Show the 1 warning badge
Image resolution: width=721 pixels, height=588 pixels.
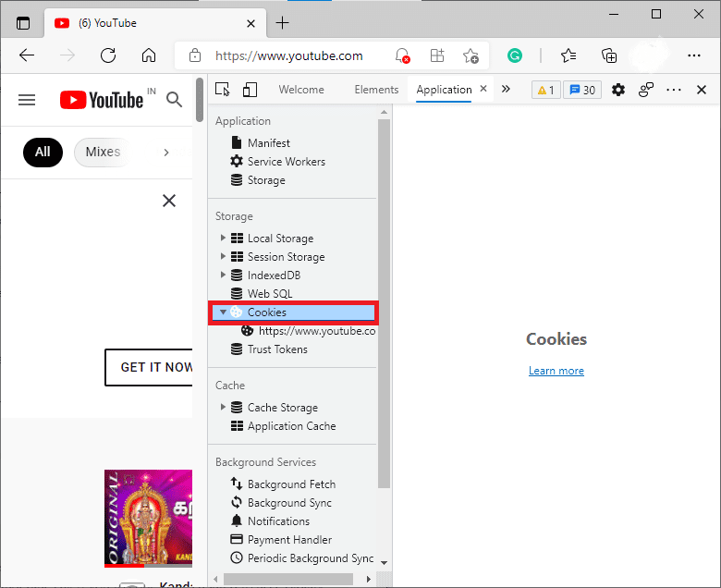545,90
